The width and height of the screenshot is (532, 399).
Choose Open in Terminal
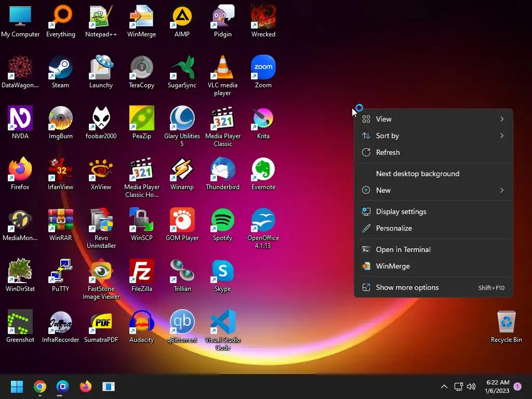(433, 250)
